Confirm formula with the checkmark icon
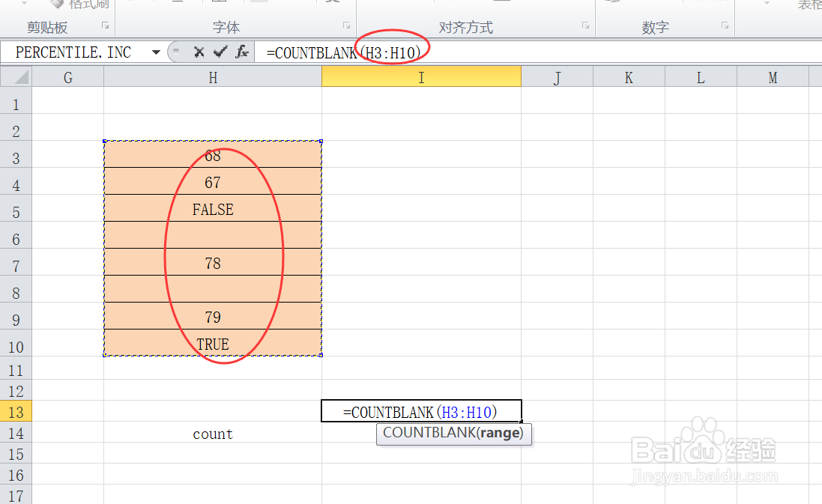Image resolution: width=822 pixels, height=504 pixels. [220, 52]
